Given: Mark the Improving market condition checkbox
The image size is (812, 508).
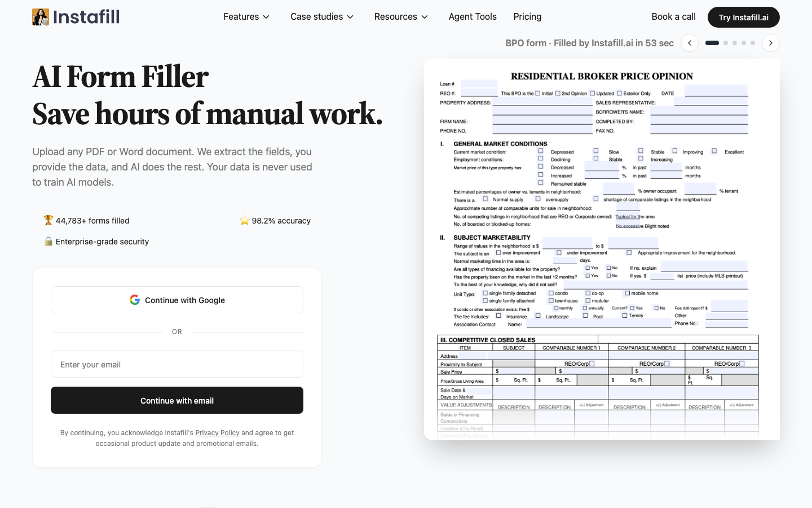Looking at the screenshot, I should tap(674, 151).
